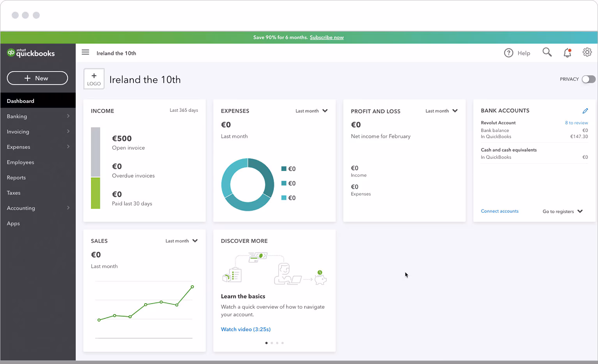
Task: Open the settings gear icon
Action: click(587, 52)
